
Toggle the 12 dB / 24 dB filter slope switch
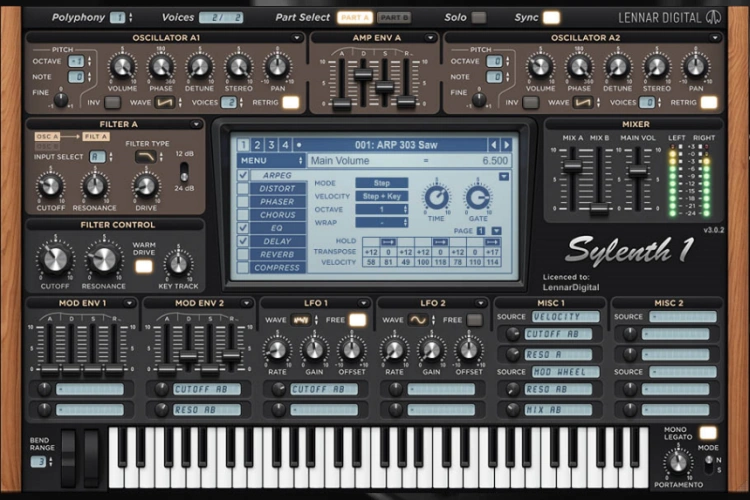point(184,172)
